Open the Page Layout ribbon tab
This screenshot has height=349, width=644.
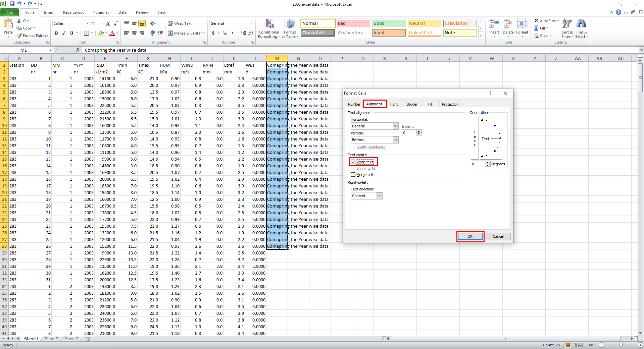click(73, 12)
